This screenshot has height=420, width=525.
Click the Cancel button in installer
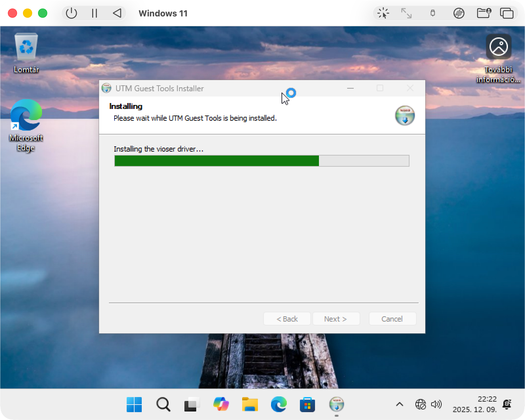(x=392, y=319)
